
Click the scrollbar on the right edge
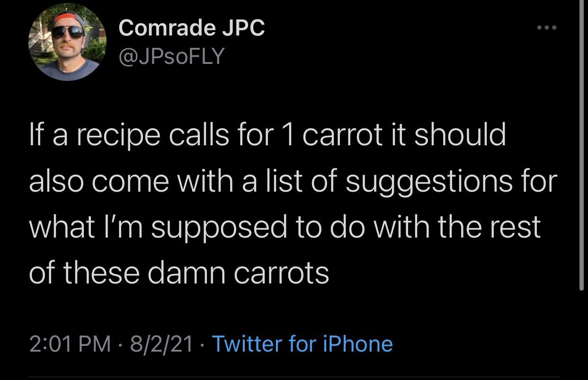[581, 142]
